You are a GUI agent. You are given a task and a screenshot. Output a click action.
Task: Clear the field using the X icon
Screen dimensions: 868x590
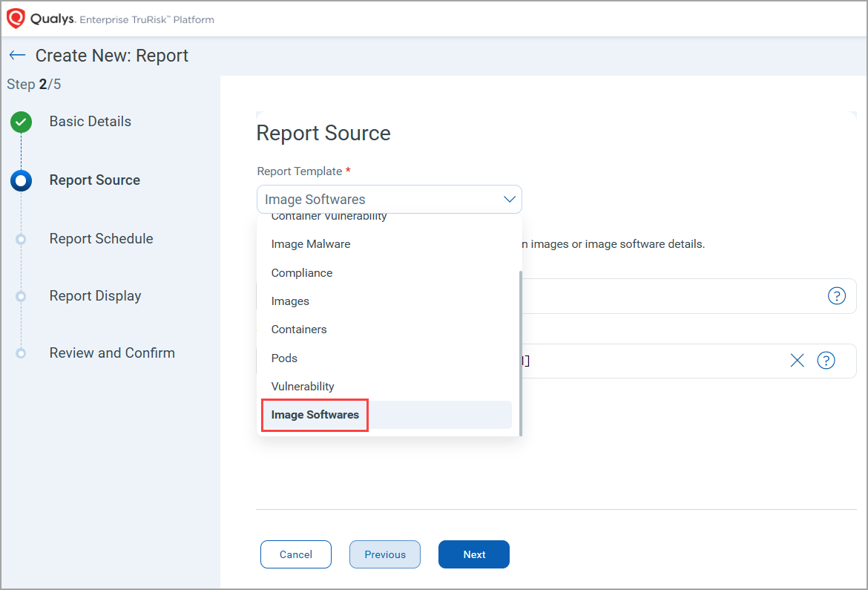797,361
